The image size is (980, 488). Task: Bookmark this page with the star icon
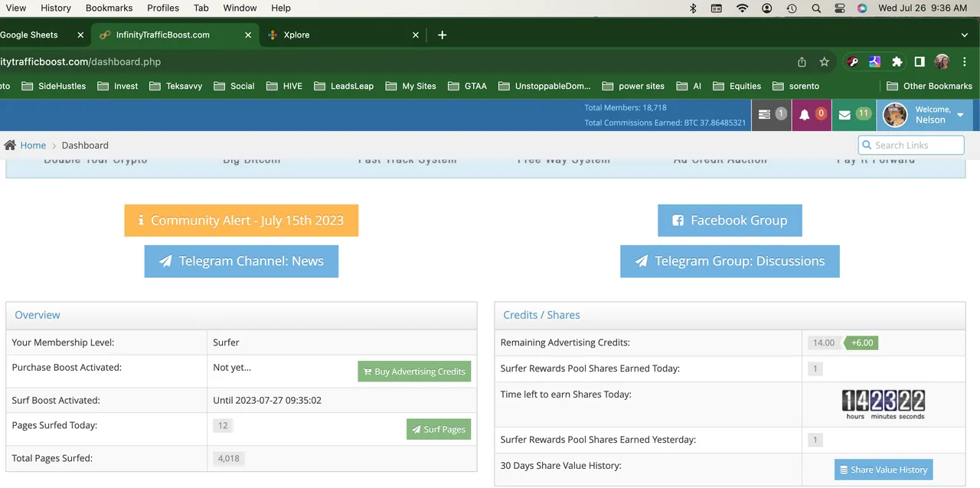click(825, 61)
